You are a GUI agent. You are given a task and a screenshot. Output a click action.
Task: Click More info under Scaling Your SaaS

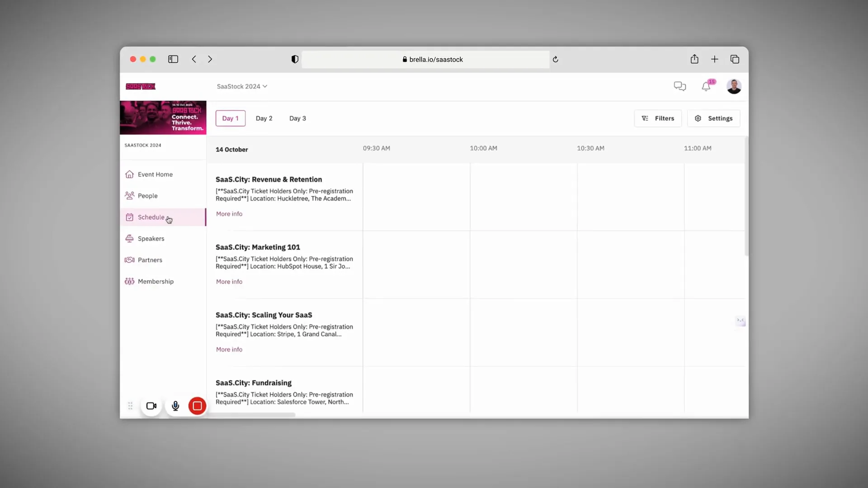(229, 349)
